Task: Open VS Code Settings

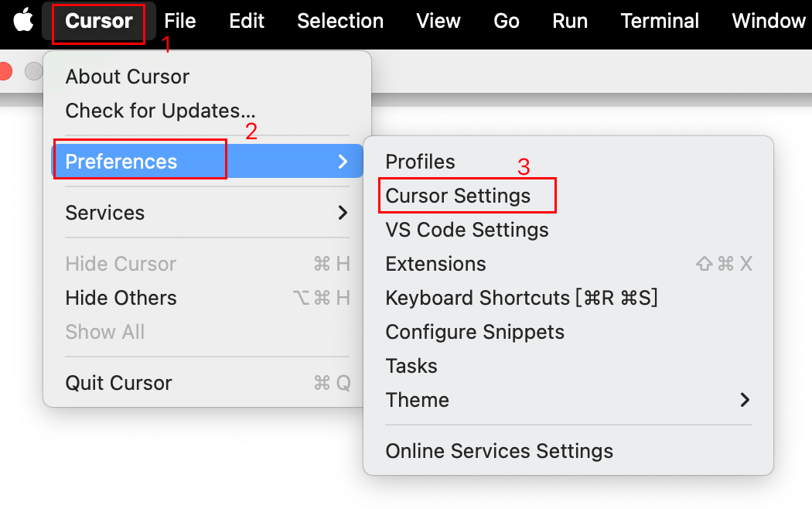Action: tap(467, 230)
